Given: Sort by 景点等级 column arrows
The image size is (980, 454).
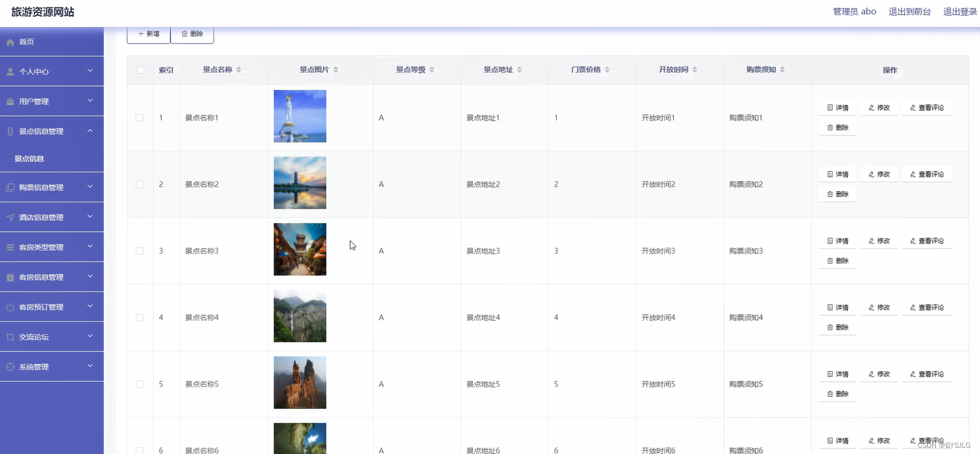Looking at the screenshot, I should coord(432,70).
